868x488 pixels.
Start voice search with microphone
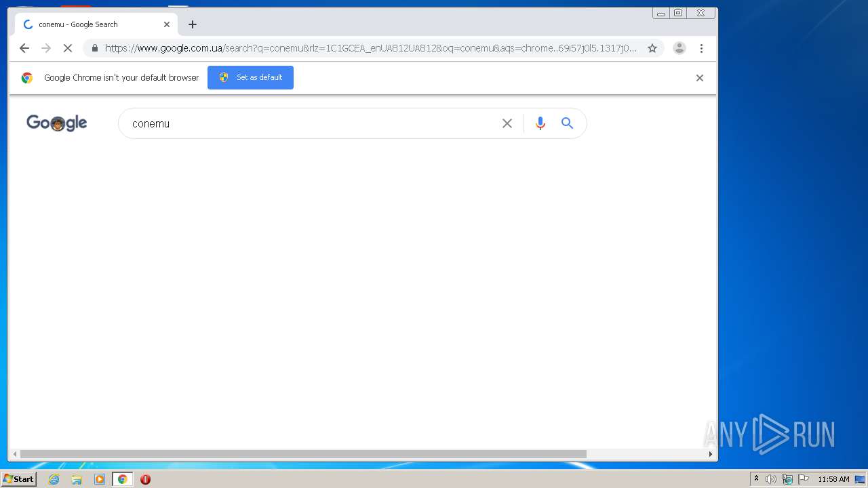[x=540, y=123]
